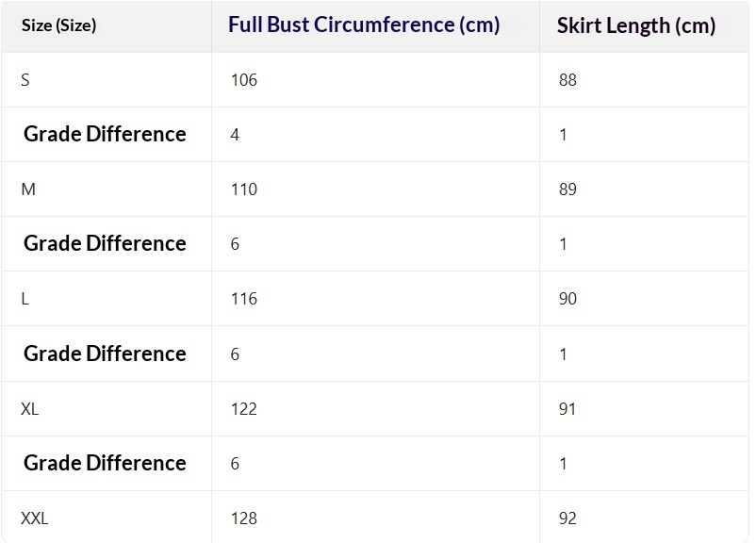Click the bust value 128 cell

(243, 518)
